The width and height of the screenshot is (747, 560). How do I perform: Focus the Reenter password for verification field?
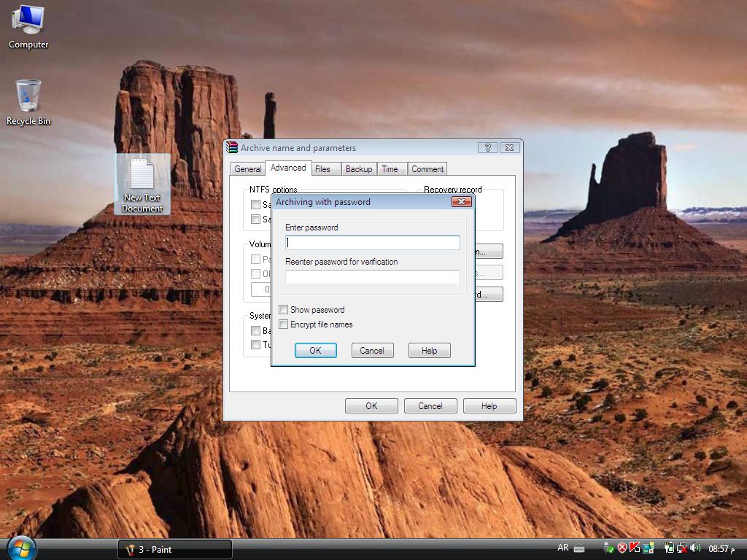click(x=372, y=277)
